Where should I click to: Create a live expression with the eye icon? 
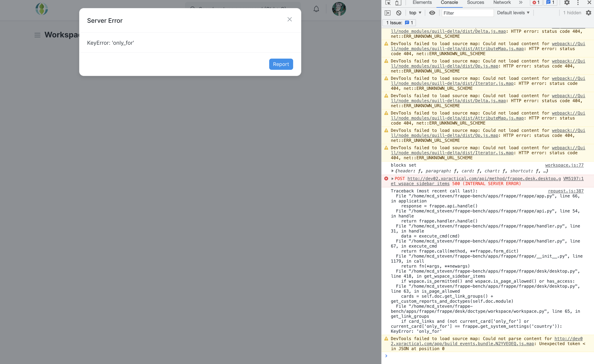tap(432, 13)
